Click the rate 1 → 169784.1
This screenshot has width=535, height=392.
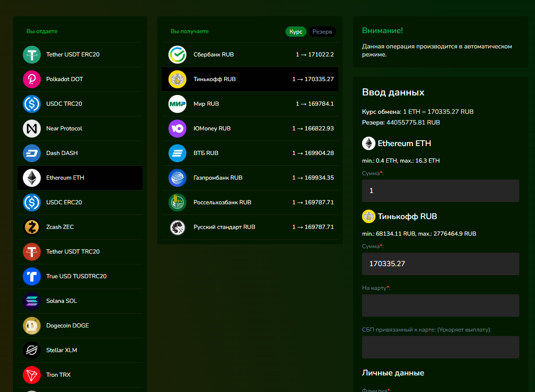pyautogui.click(x=315, y=104)
